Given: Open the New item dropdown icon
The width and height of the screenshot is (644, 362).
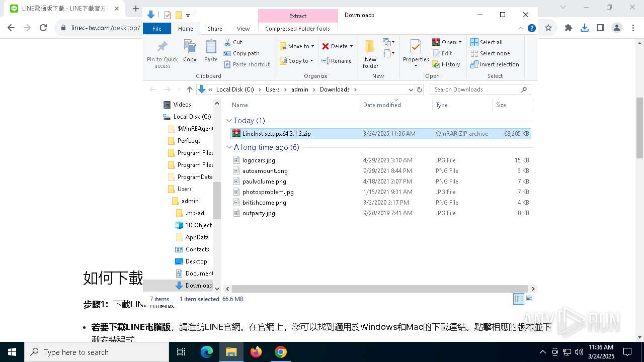Looking at the screenshot, I should [x=388, y=42].
